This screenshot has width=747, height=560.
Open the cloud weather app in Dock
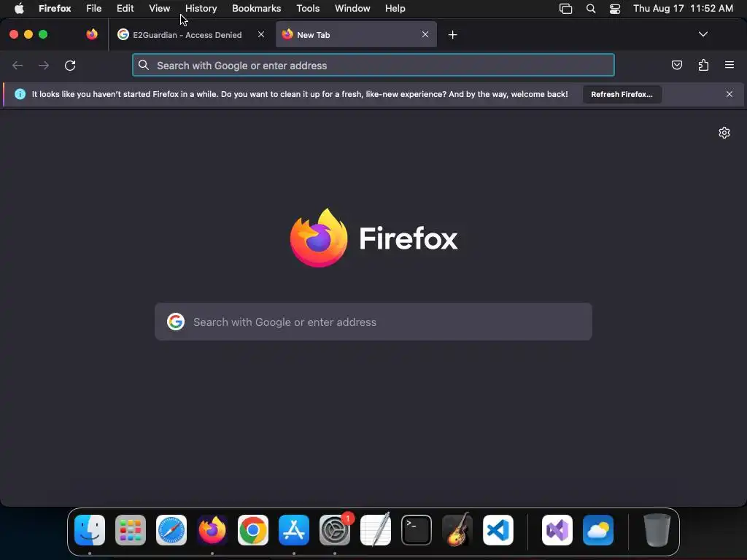(598, 530)
